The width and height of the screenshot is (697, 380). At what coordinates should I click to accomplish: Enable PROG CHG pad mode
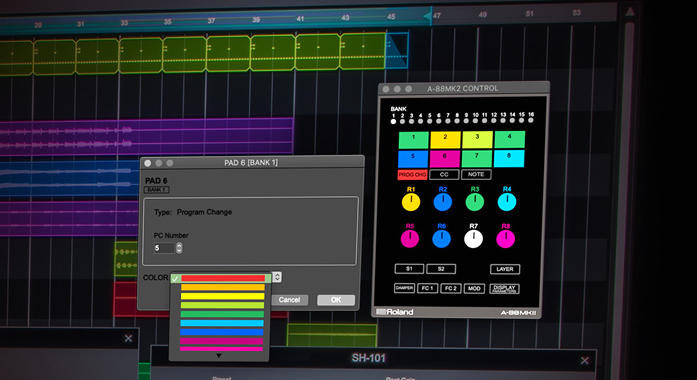click(x=412, y=175)
